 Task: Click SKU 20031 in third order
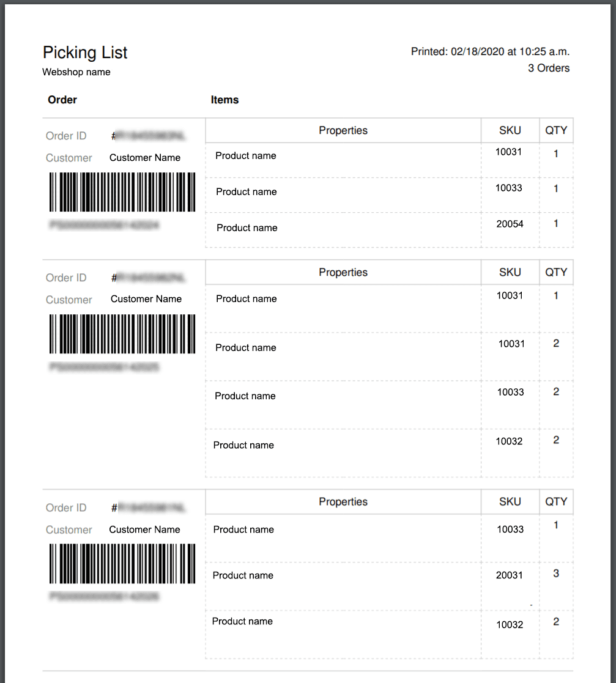(510, 575)
